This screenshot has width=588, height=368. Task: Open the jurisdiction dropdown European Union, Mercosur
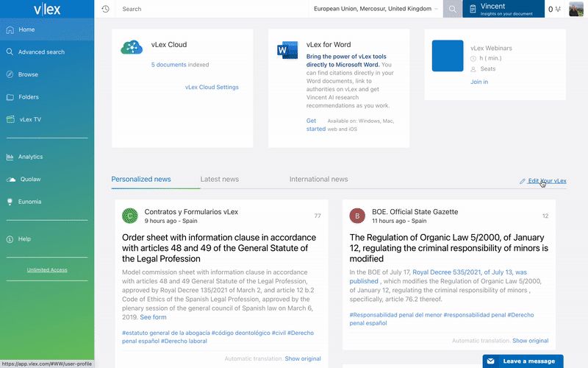376,9
